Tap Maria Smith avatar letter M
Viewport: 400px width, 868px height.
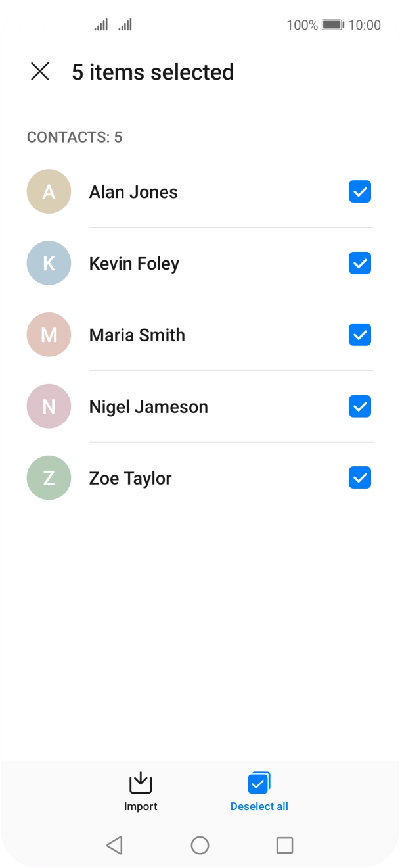coord(49,335)
